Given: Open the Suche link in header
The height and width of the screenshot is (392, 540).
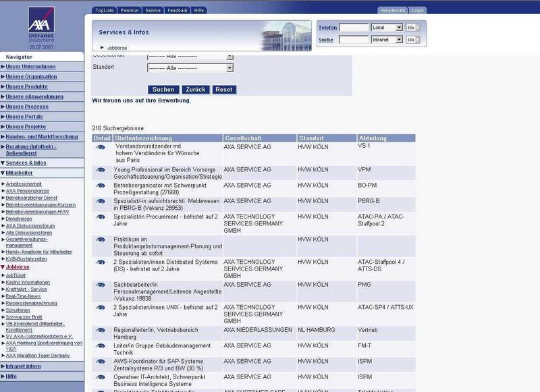Looking at the screenshot, I should [x=326, y=40].
